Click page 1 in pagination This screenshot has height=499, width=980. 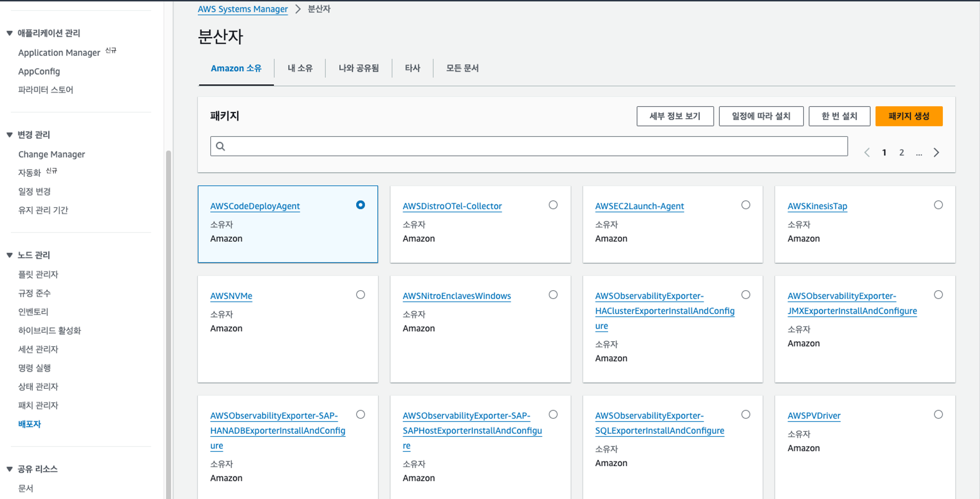[884, 152]
